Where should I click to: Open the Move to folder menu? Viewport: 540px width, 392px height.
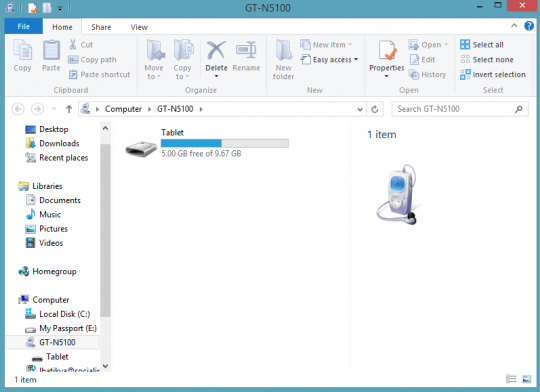tap(154, 60)
